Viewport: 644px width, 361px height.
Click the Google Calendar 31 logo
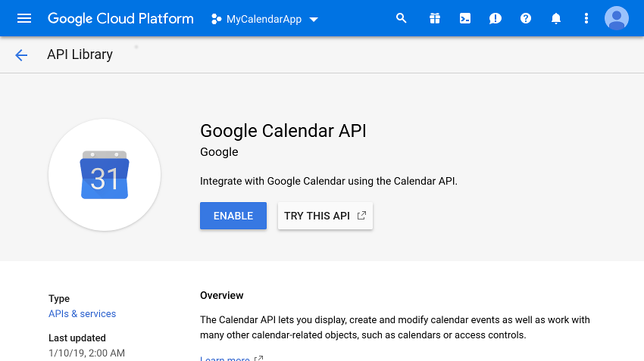[x=105, y=175]
